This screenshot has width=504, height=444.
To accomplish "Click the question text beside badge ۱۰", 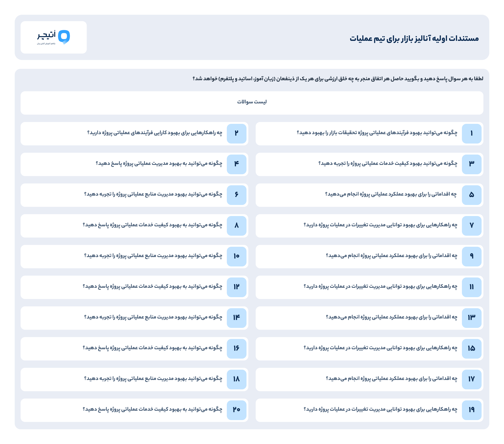I will click(153, 256).
